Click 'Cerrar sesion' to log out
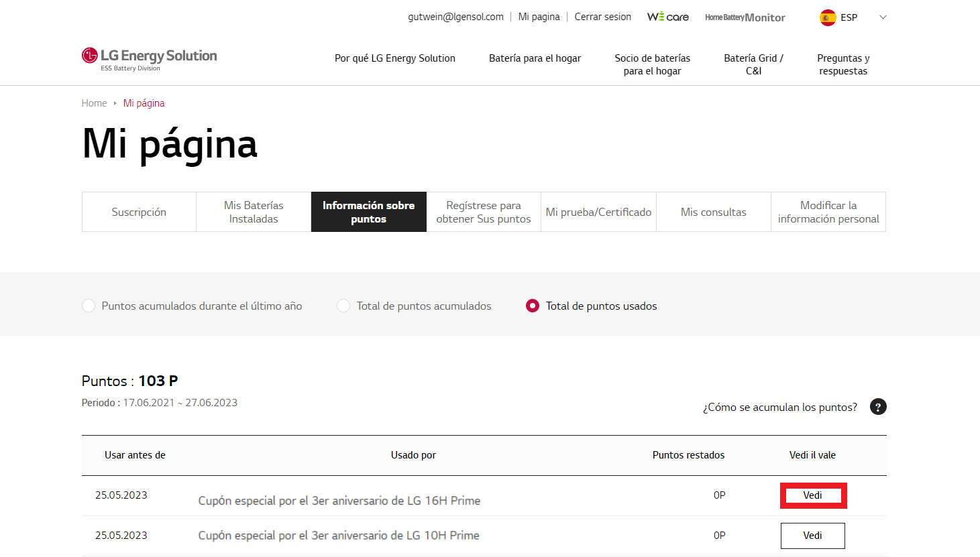The image size is (980, 557). tap(602, 17)
